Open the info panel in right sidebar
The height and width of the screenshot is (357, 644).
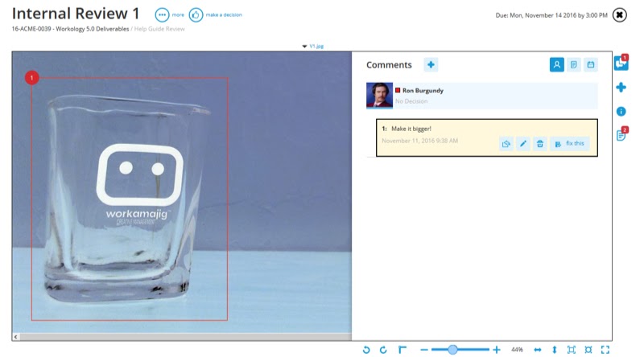point(621,111)
